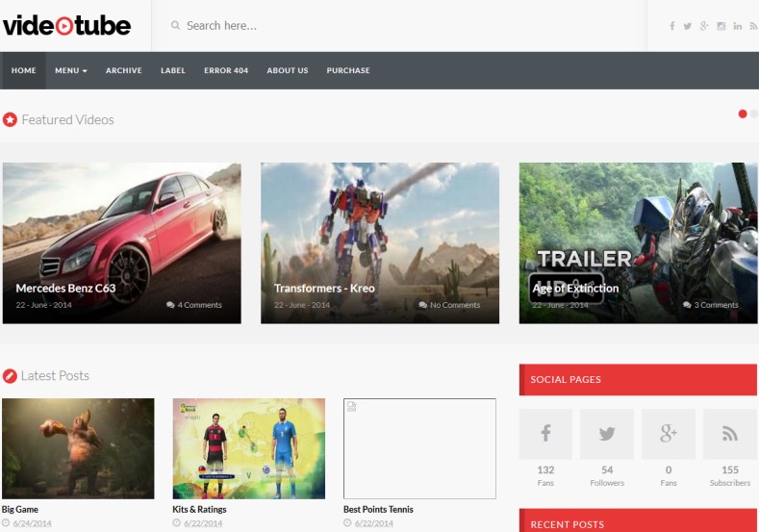The image size is (759, 532).
Task: Open Instagram from header social icons
Action: click(x=721, y=26)
